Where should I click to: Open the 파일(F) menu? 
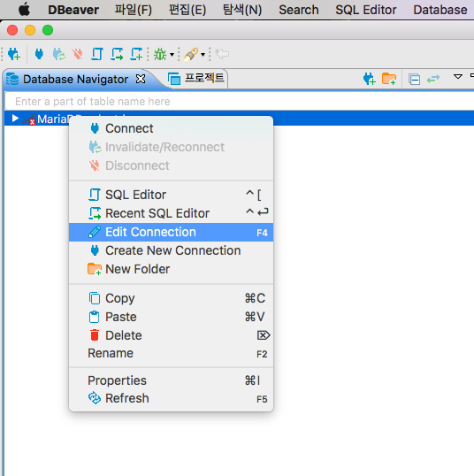pos(134,10)
